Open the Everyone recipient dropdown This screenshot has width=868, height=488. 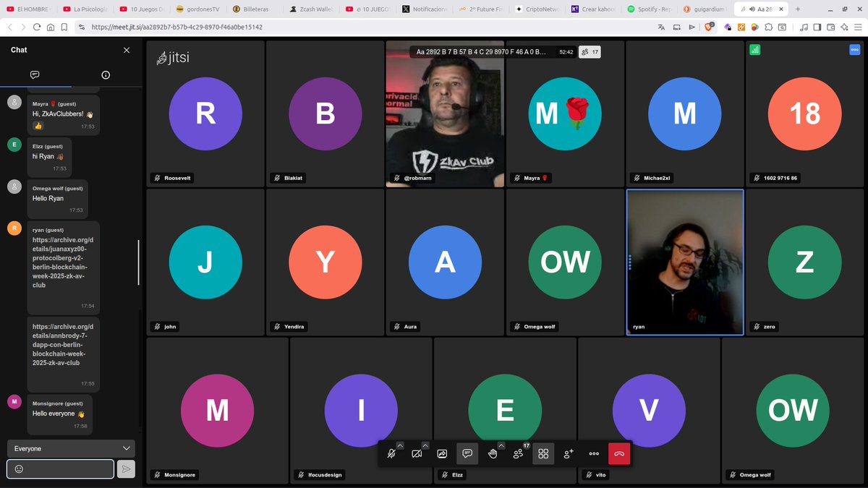71,448
